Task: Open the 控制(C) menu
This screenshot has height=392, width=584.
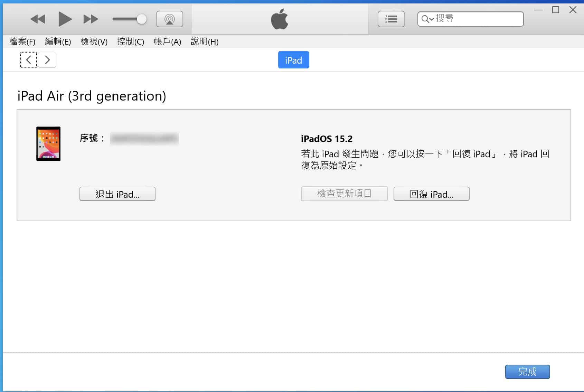Action: [x=131, y=42]
